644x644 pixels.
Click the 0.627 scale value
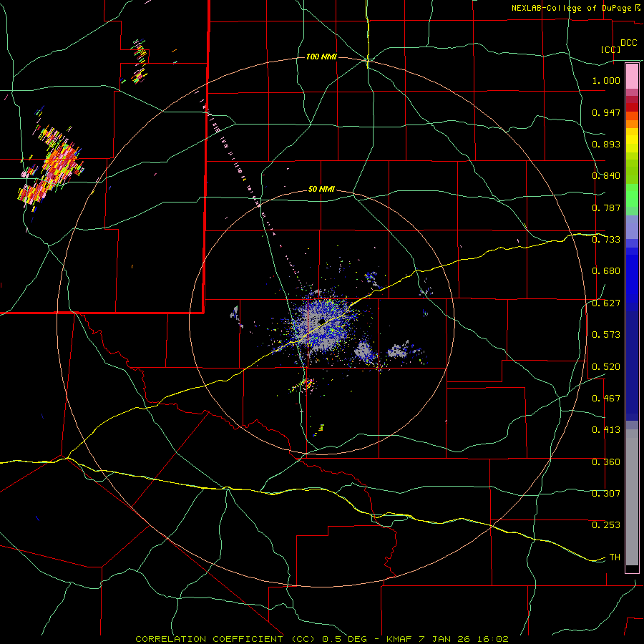tap(606, 303)
